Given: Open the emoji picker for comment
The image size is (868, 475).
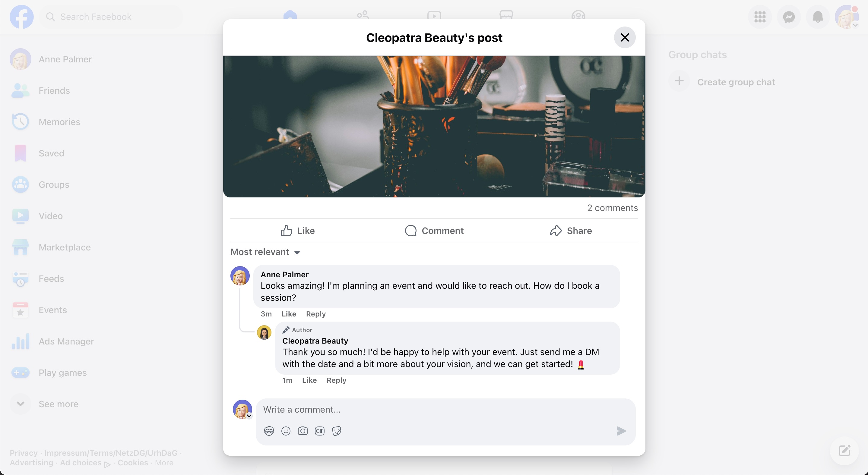Looking at the screenshot, I should coord(286,431).
